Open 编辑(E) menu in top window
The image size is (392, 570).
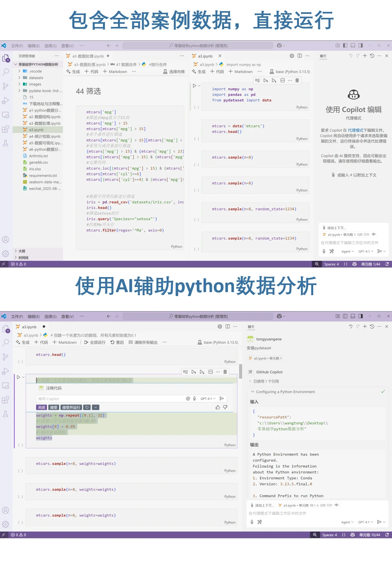34,46
